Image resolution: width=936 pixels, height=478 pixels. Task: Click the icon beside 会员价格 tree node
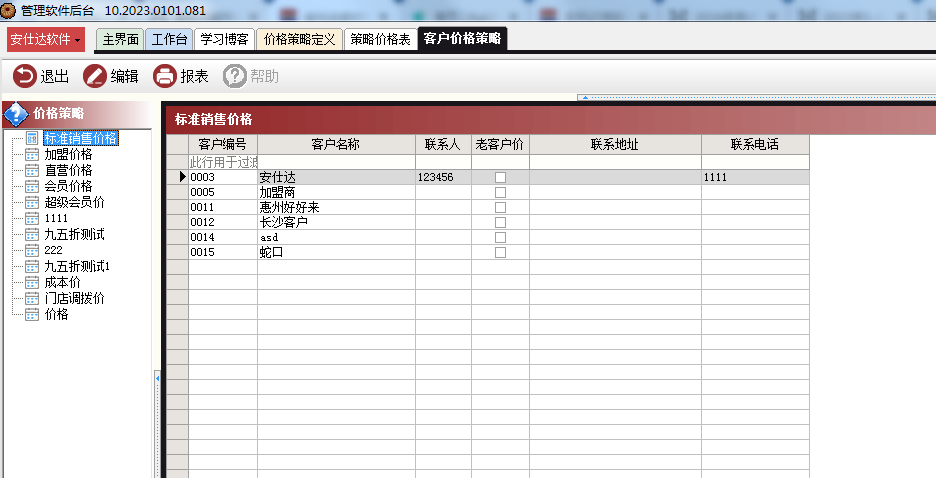32,186
